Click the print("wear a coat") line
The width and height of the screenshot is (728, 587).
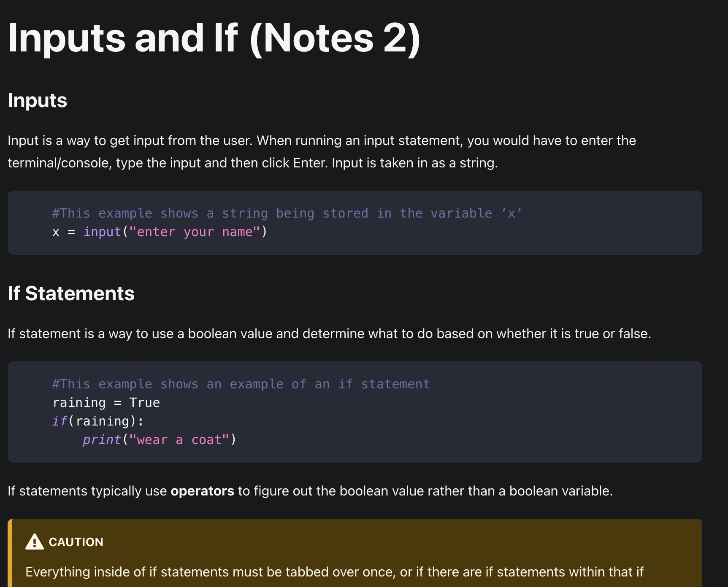click(x=160, y=440)
